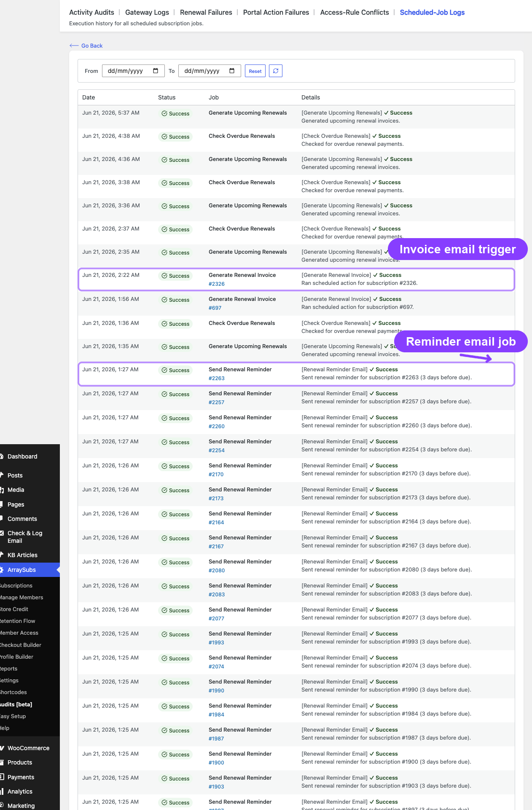
Task: Open subscription #2083 link
Action: point(217,594)
